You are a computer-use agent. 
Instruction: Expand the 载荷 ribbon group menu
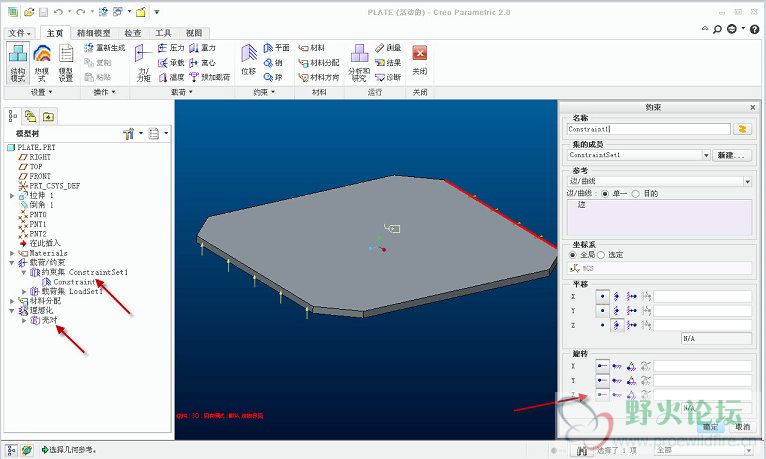pos(182,92)
